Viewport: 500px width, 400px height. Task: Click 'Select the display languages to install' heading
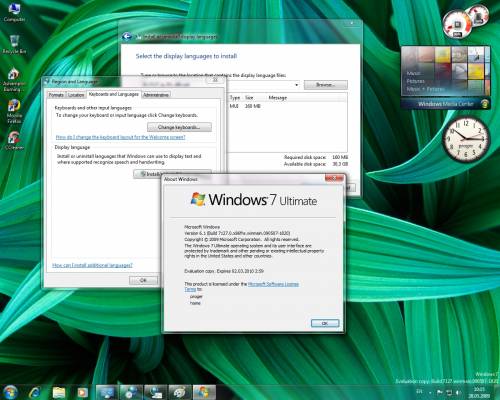pyautogui.click(x=186, y=56)
